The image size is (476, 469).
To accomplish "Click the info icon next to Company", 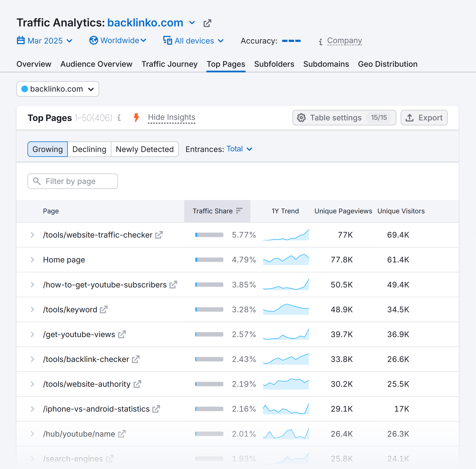I will pos(320,42).
